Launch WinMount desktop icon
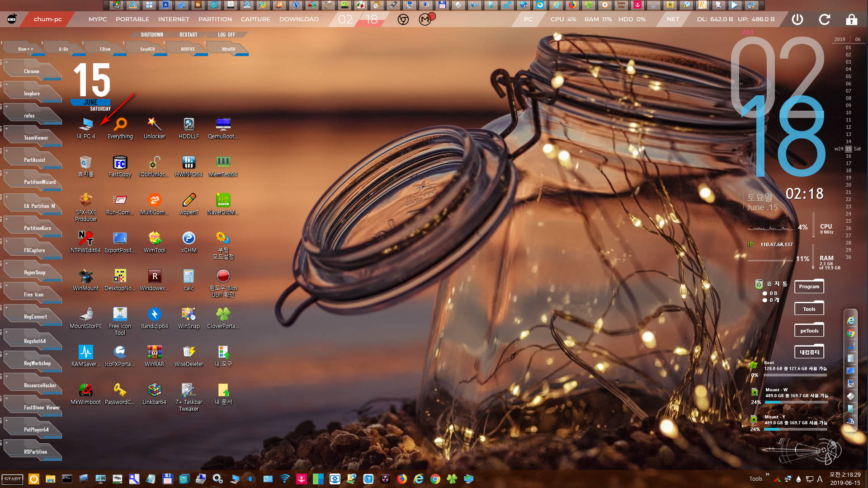868x488 pixels. (x=85, y=280)
